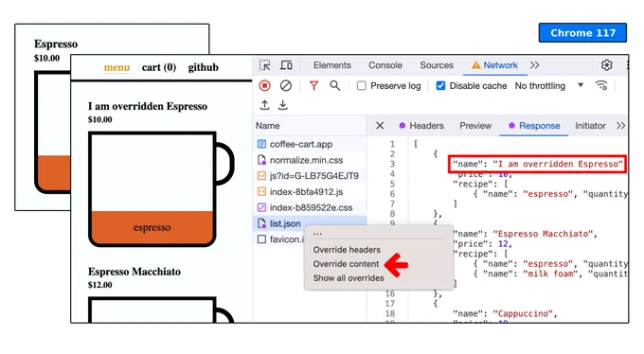Open the cart (0) link
The height and width of the screenshot is (354, 644).
click(159, 67)
